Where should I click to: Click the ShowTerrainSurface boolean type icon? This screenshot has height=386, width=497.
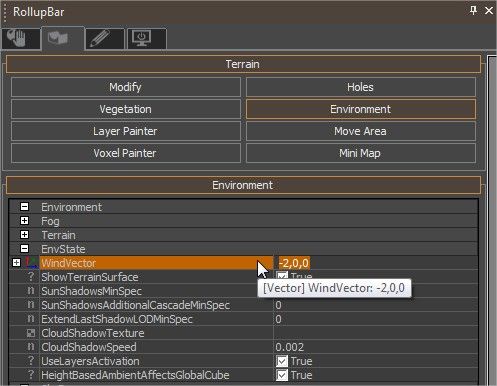pyautogui.click(x=31, y=277)
